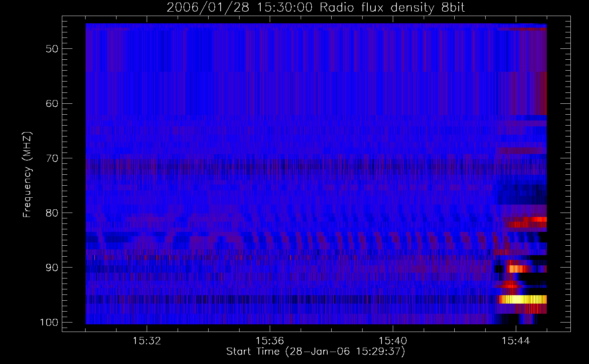Click the '50' frequency tick label

pyautogui.click(x=52, y=49)
